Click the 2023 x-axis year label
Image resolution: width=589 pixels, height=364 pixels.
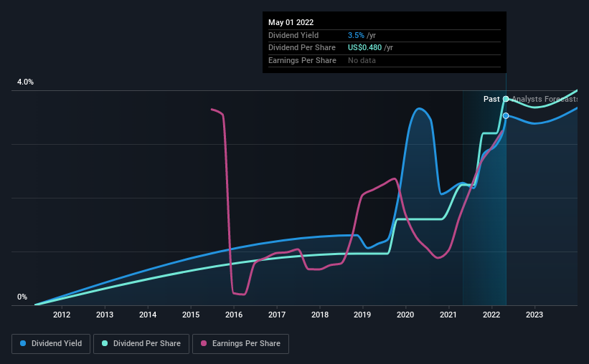click(x=534, y=315)
